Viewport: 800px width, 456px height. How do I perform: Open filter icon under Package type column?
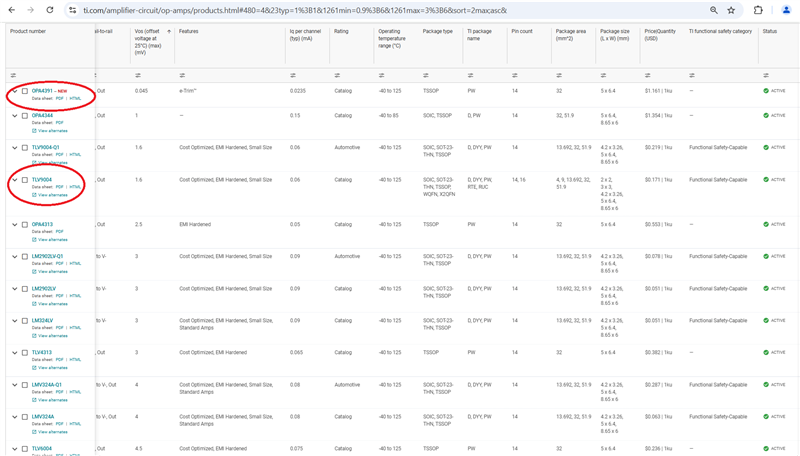point(426,75)
